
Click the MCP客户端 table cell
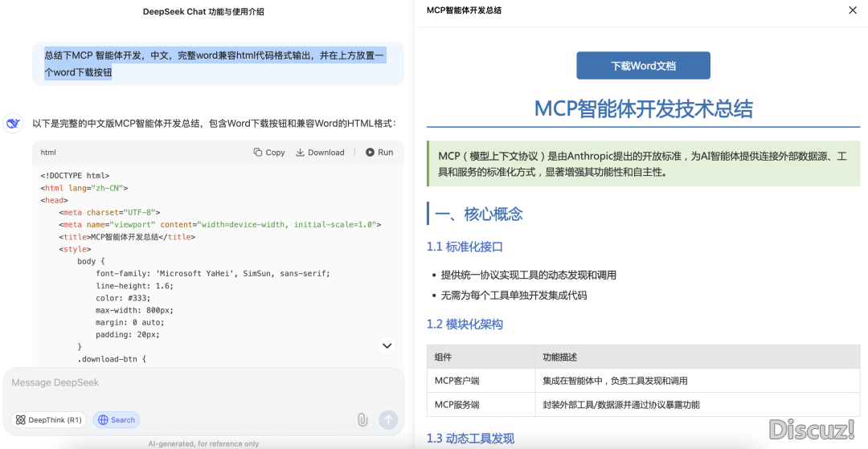click(x=481, y=381)
